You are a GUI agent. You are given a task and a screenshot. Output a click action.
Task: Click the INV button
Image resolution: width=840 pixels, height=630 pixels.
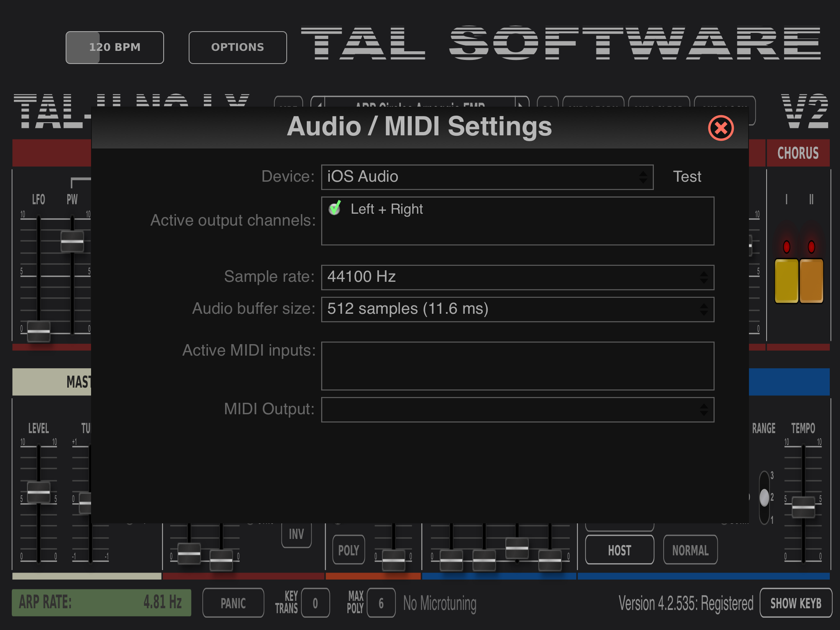[296, 534]
